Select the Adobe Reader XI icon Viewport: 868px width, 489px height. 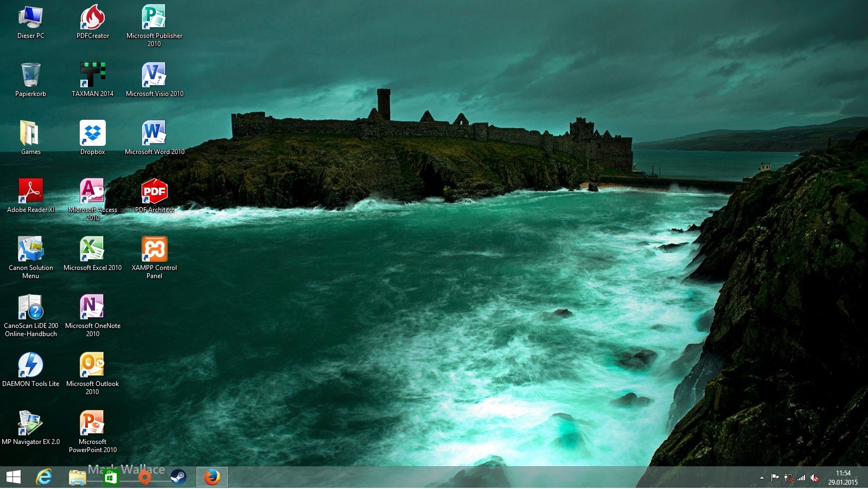click(30, 191)
